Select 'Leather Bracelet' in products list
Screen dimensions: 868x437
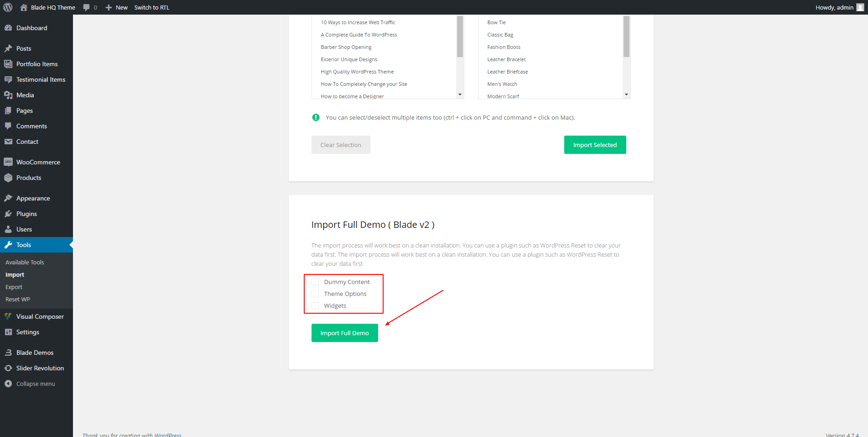(x=506, y=59)
